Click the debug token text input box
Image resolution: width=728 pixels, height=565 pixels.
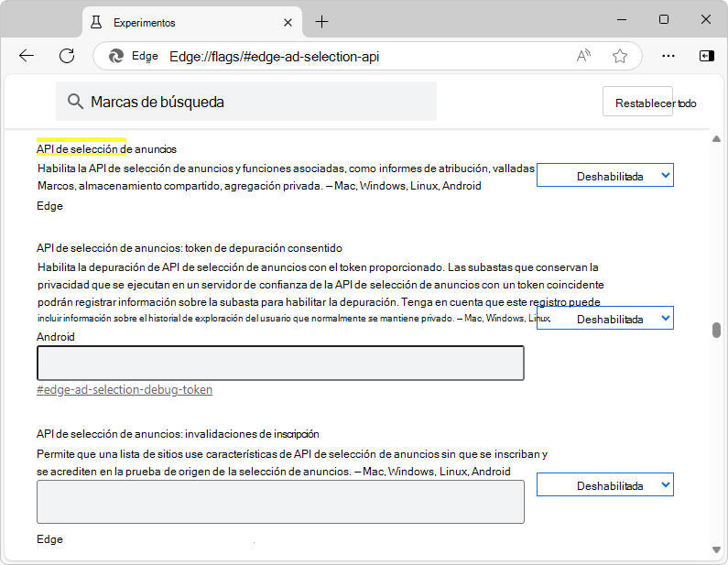[x=280, y=363]
